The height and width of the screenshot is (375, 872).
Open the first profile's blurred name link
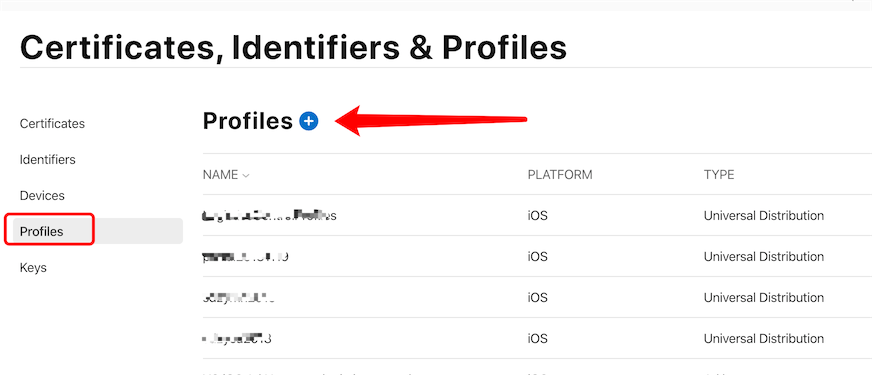pos(269,215)
